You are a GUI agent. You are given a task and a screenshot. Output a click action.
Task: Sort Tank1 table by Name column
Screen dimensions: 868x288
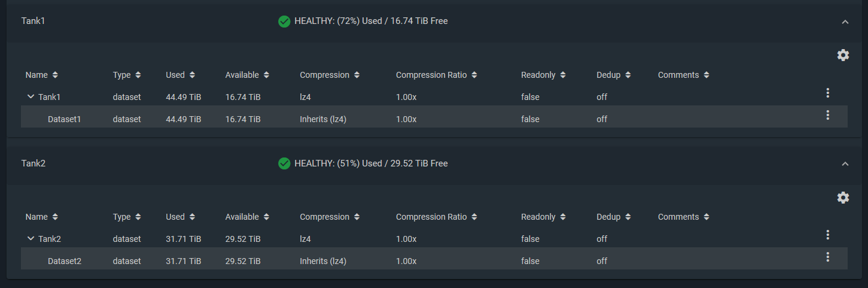(42, 75)
